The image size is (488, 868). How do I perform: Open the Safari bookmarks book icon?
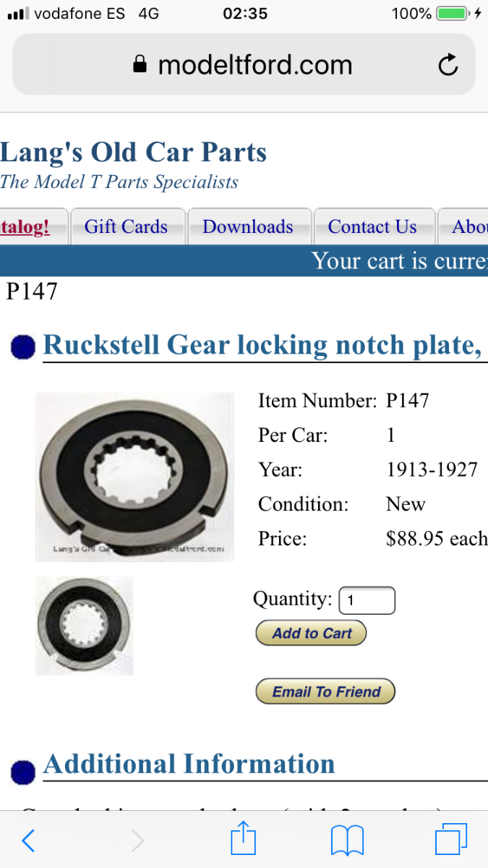click(x=347, y=841)
